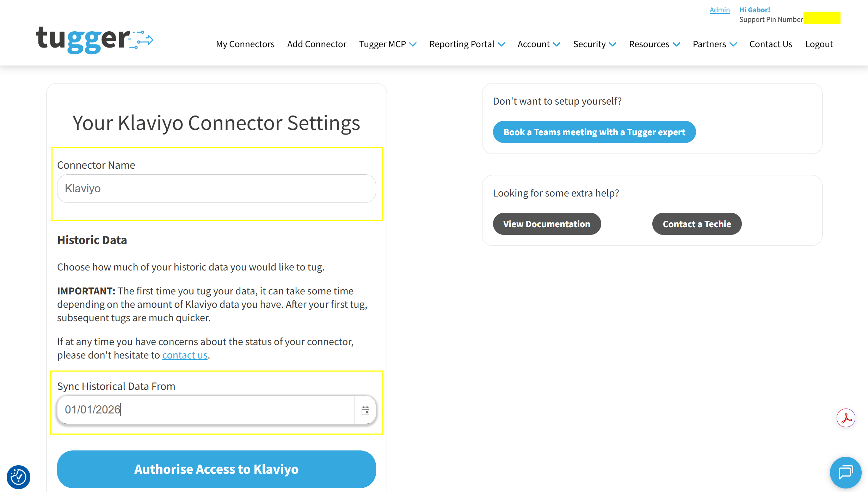
Task: Open the Security dropdown menu
Action: (595, 44)
